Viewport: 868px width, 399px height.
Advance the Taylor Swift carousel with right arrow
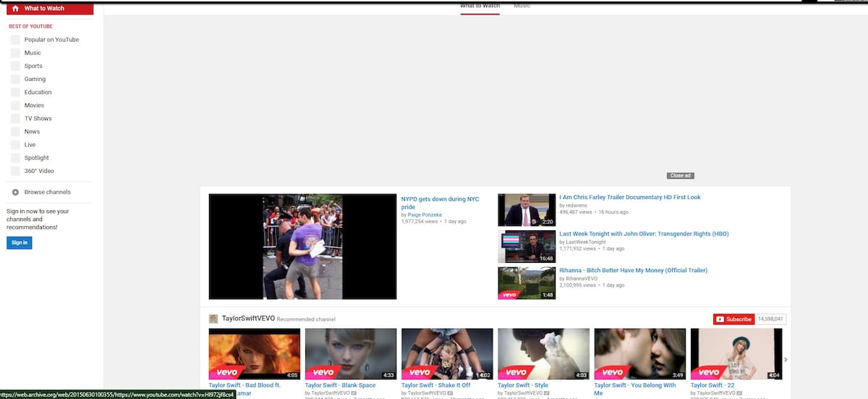click(786, 359)
